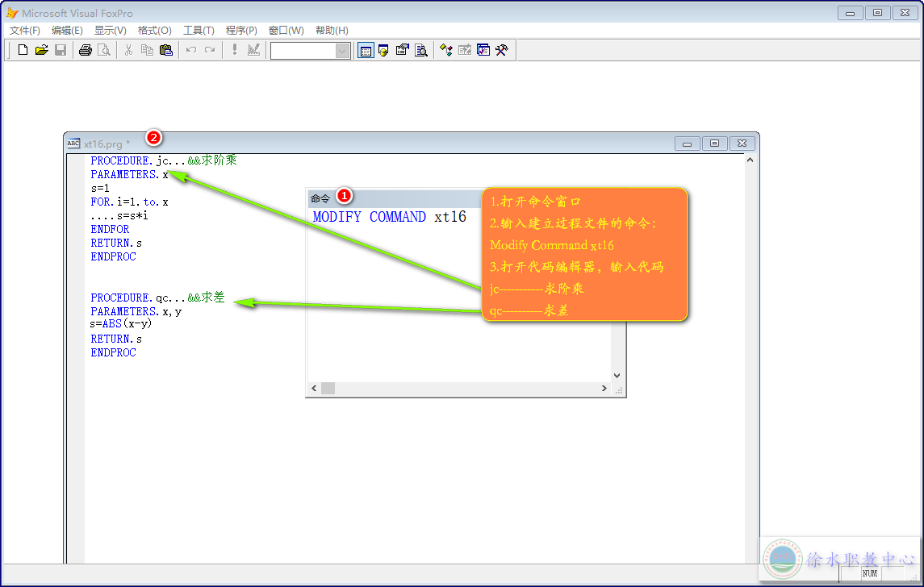Viewport: 924px width, 587px height.
Task: Click the Visual FoxPro fox title icon
Action: pyautogui.click(x=12, y=13)
